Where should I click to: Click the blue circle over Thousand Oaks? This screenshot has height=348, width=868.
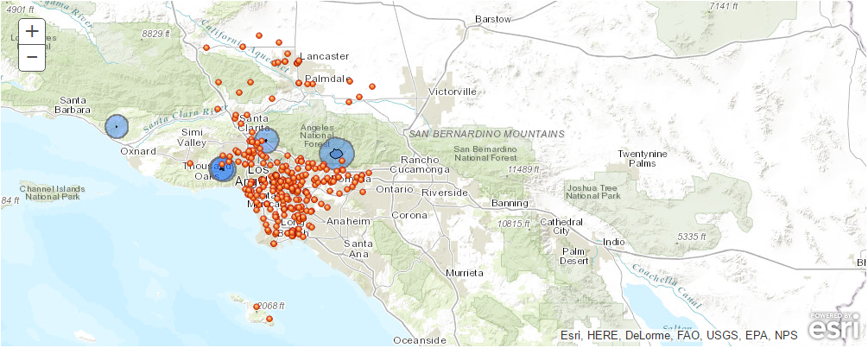click(x=223, y=168)
